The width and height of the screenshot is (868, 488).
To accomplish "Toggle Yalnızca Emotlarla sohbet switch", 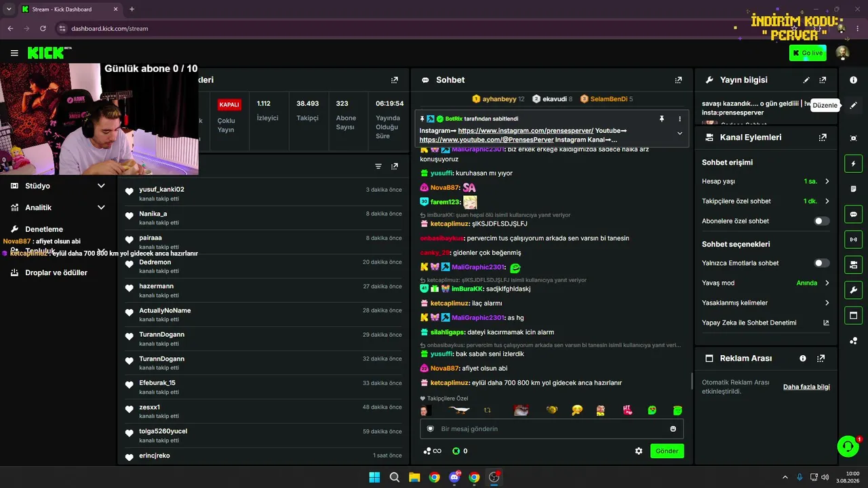I will click(x=821, y=263).
